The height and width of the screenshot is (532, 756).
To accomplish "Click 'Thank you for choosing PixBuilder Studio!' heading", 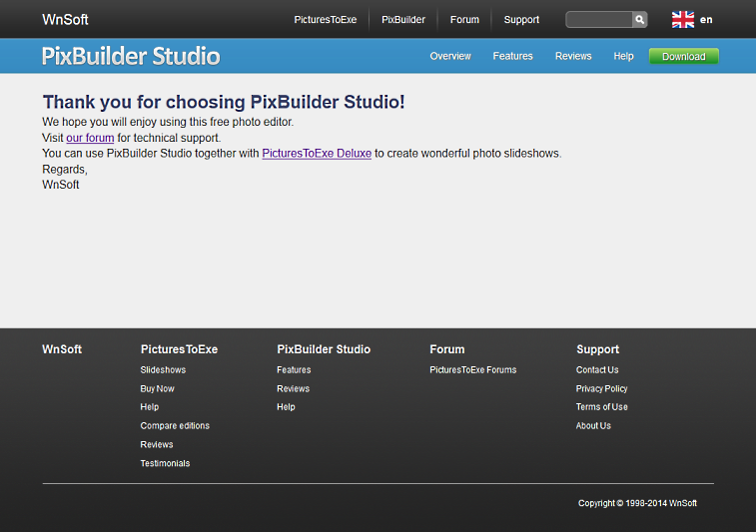I will click(x=224, y=102).
